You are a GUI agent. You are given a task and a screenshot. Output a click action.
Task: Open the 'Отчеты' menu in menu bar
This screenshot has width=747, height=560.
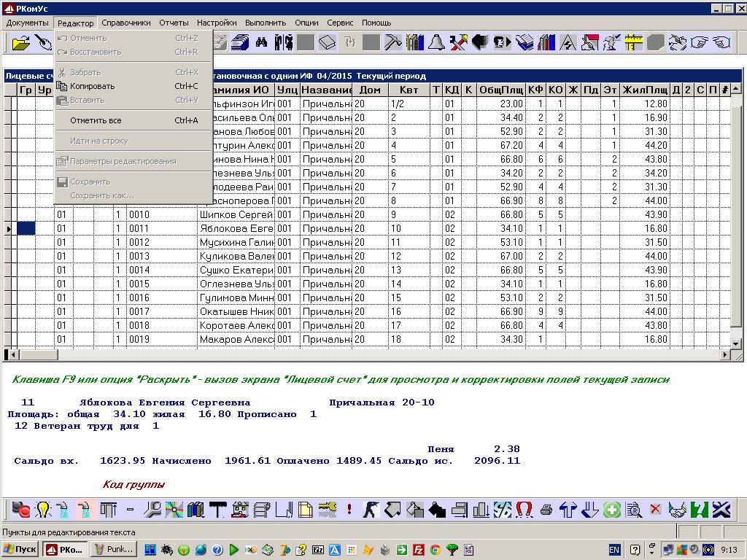click(174, 23)
